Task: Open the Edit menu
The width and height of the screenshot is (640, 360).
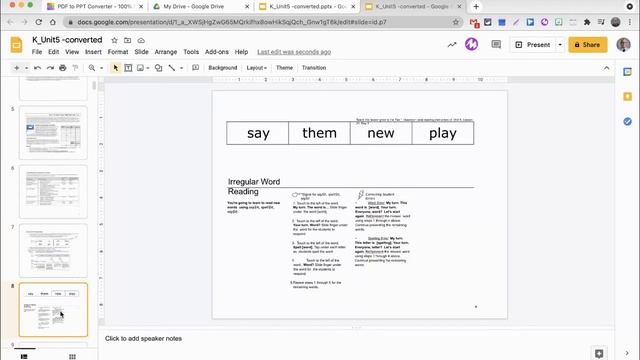Action: point(53,52)
